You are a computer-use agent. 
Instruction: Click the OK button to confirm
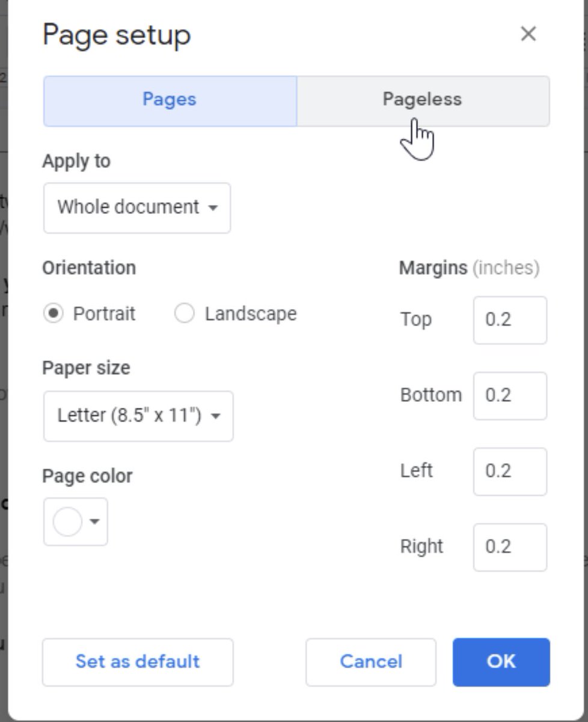coord(501,662)
